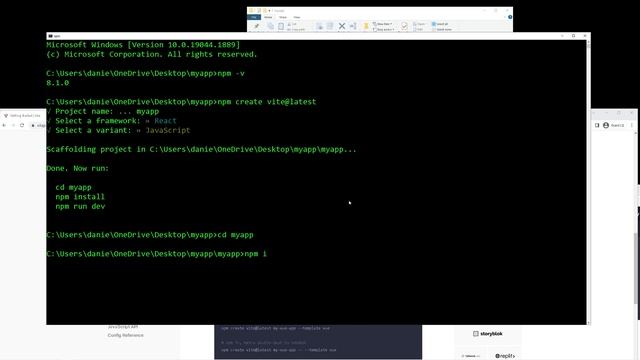Select the Getting Started Vite browser tab
The width and height of the screenshot is (640, 360).
[x=23, y=116]
